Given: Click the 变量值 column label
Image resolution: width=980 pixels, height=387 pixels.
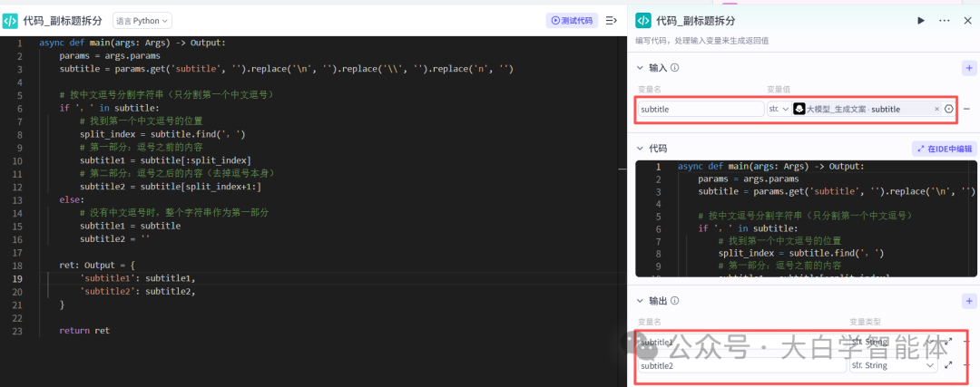Looking at the screenshot, I should [x=779, y=89].
